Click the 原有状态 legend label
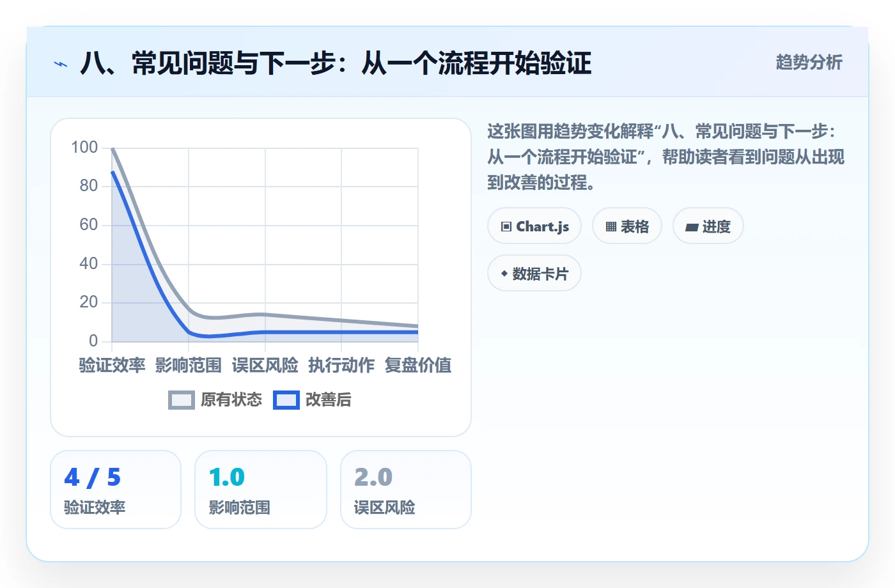895x588 pixels. (x=231, y=399)
